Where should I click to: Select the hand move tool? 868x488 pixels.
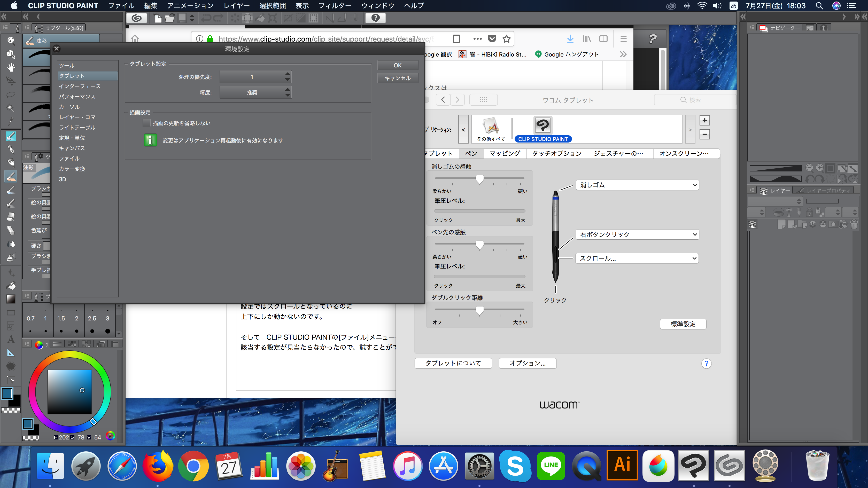click(11, 68)
